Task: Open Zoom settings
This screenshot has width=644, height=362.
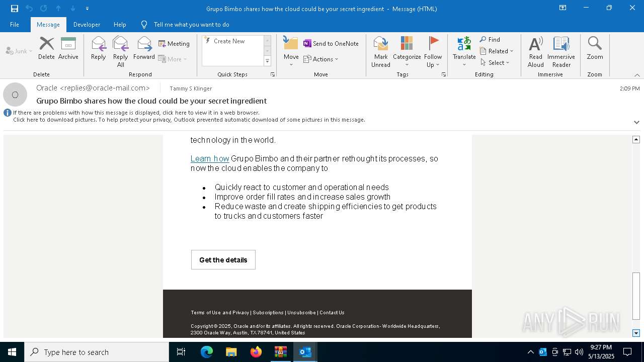Action: coord(595,48)
